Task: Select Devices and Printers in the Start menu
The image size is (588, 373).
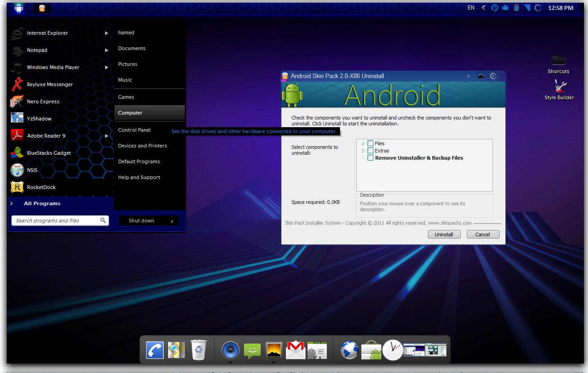Action: 142,146
